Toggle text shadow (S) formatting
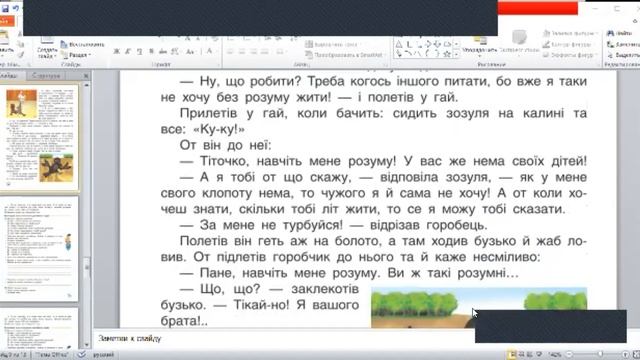 pyautogui.click(x=151, y=51)
